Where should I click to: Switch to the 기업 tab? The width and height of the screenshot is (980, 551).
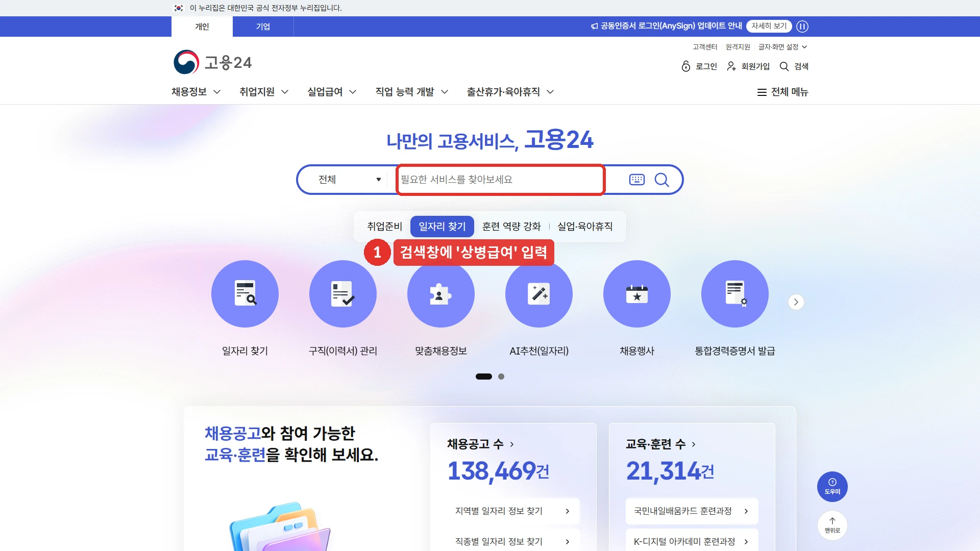pos(263,27)
